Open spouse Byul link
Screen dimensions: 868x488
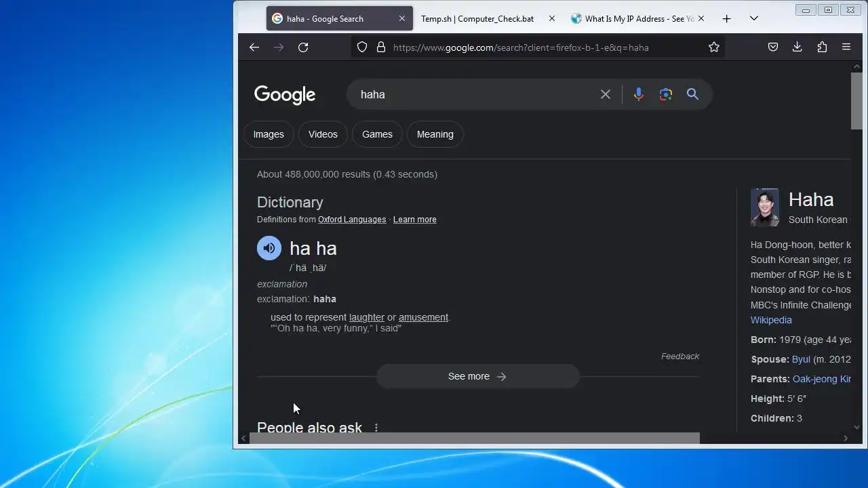pos(801,359)
